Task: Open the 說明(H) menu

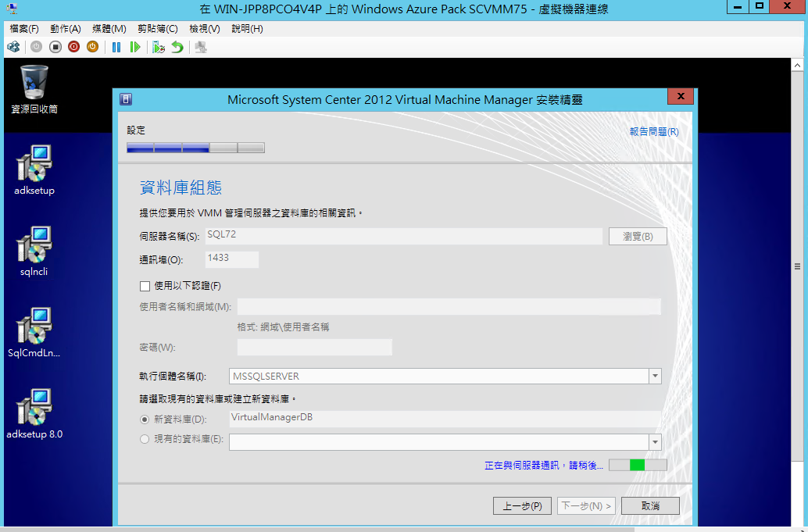Action: [248, 29]
